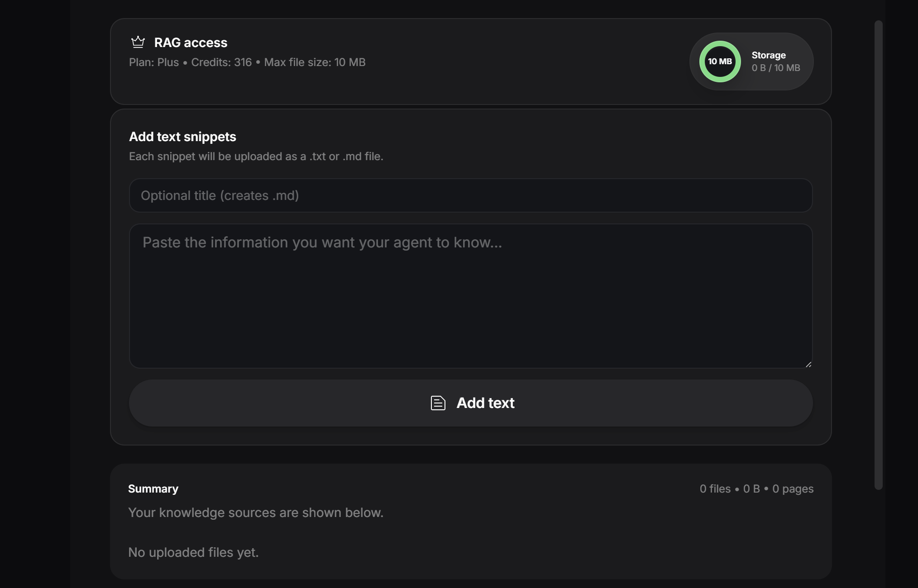Click the 0 B / 10 MB storage label

pos(776,68)
